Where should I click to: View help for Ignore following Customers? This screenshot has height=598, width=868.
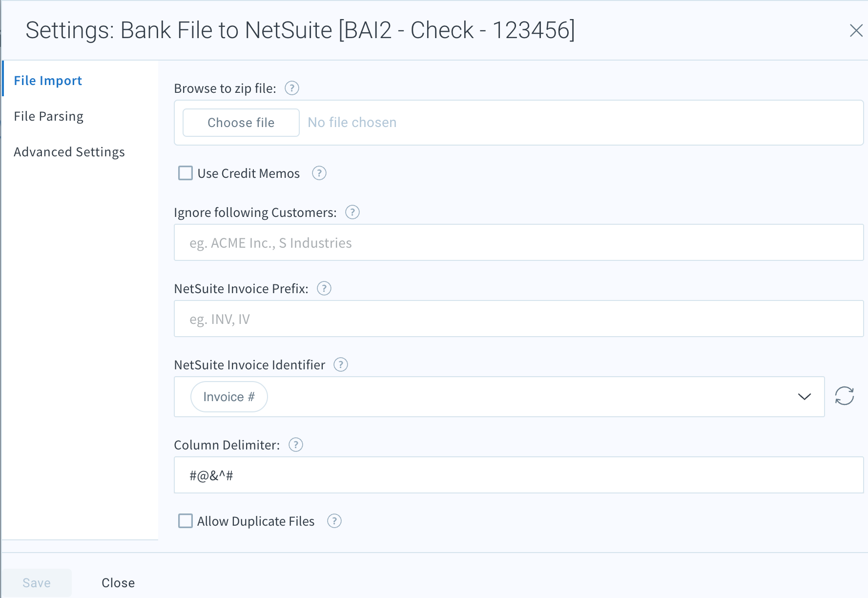(x=352, y=212)
